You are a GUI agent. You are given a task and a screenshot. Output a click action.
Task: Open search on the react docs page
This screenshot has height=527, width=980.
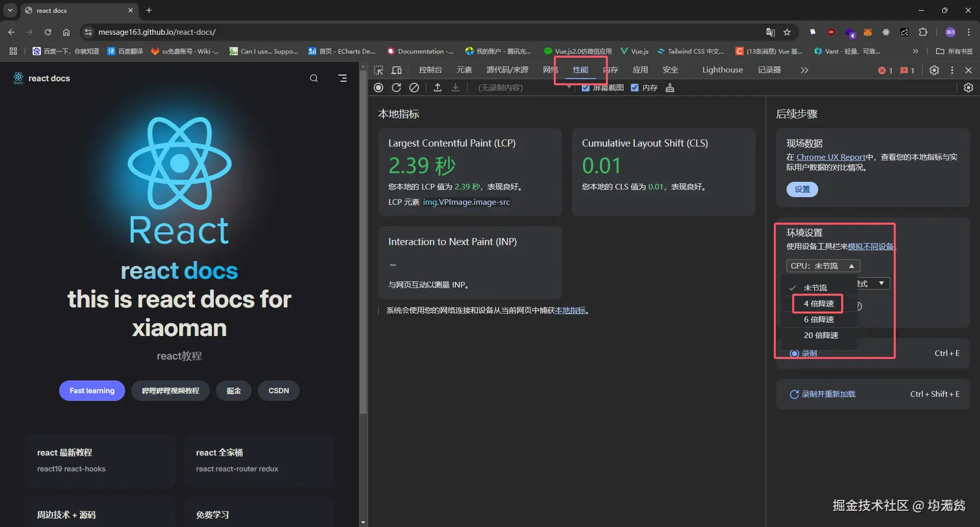314,78
